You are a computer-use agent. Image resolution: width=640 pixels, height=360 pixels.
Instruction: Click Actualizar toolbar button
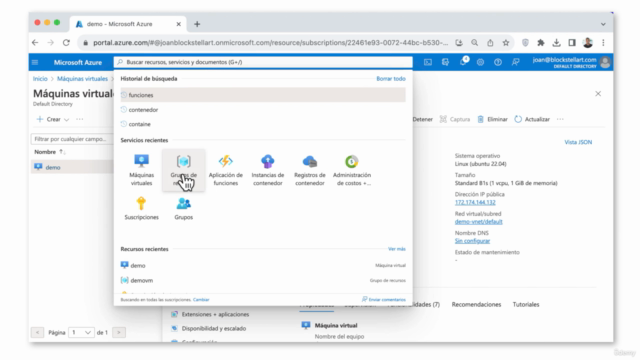pyautogui.click(x=532, y=119)
